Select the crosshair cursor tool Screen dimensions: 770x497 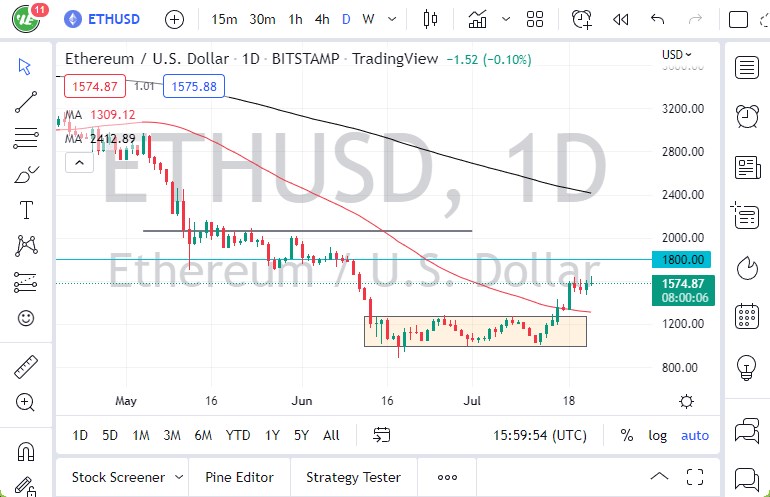coord(26,66)
